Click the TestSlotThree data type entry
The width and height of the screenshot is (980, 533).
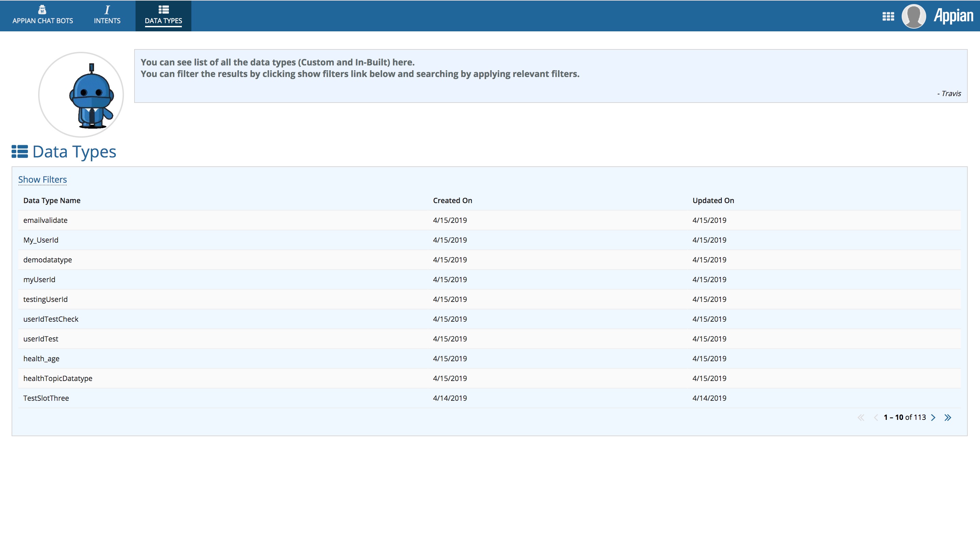tap(46, 398)
